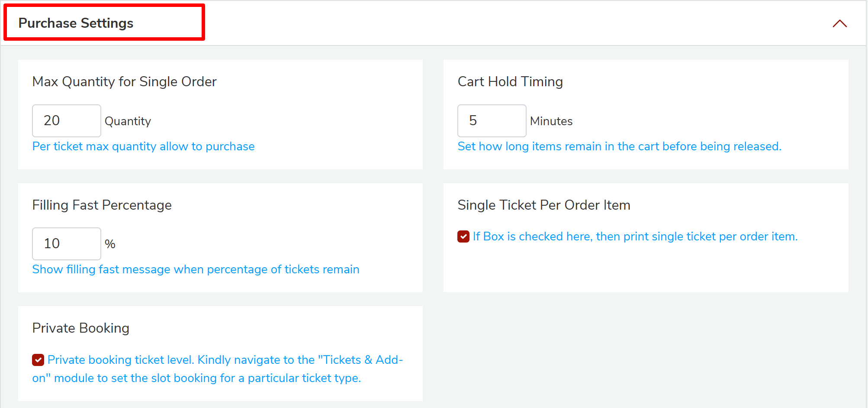Uncheck the Single Ticket Per Order checkbox
Screen dimensions: 868x408
[x=463, y=236]
